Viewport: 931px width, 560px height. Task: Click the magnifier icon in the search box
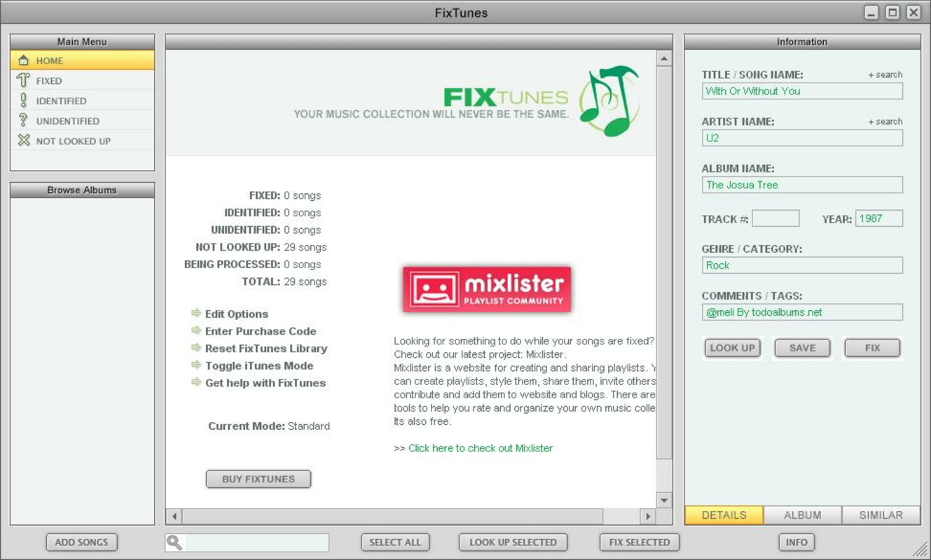point(174,542)
